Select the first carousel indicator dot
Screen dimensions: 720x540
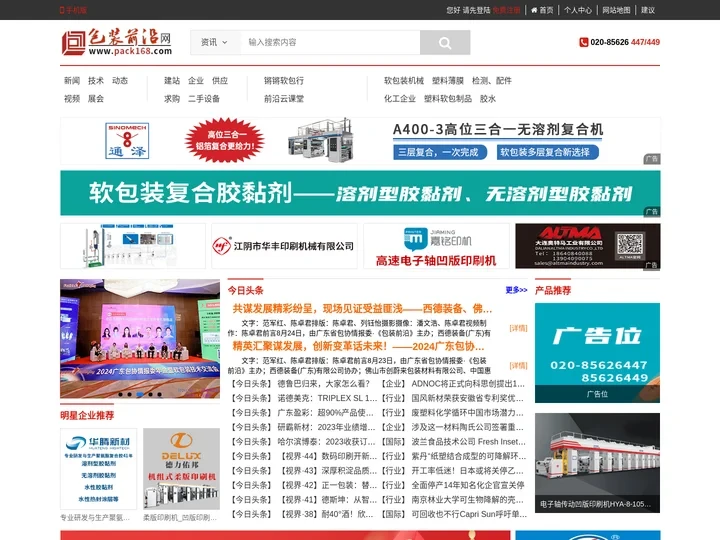[x=120, y=394]
